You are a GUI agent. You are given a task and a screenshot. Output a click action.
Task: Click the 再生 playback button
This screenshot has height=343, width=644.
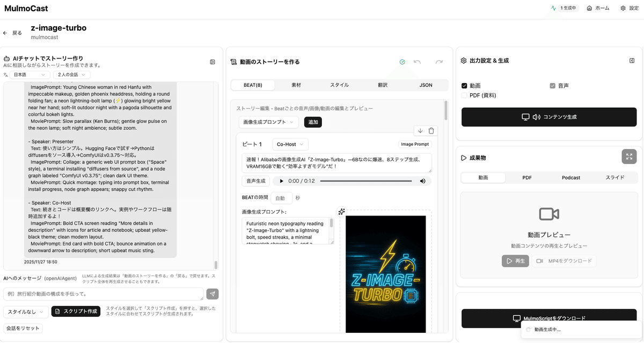(515, 261)
